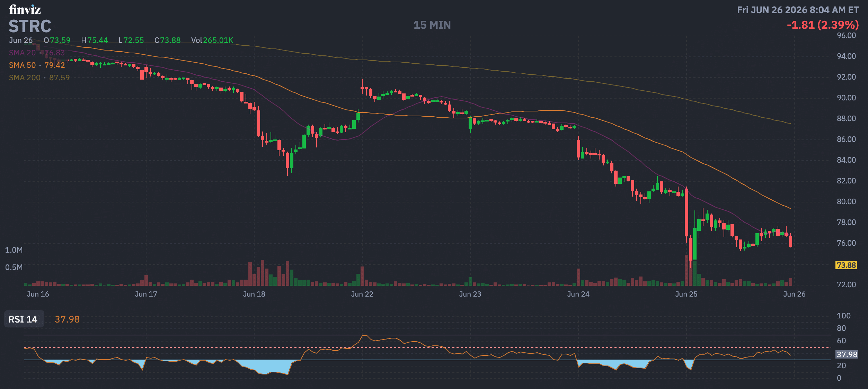Click the Jun 26 axis date label
Viewport: 868px width, 389px height.
point(794,294)
